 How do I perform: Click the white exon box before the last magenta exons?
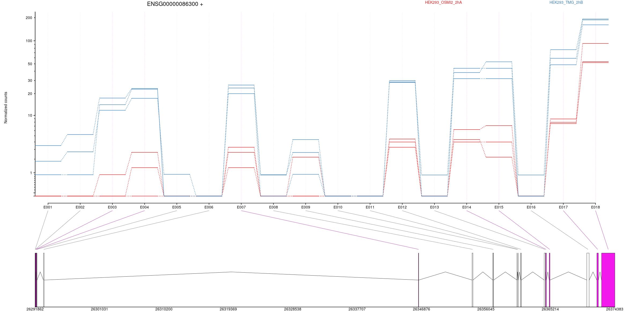tap(588, 280)
